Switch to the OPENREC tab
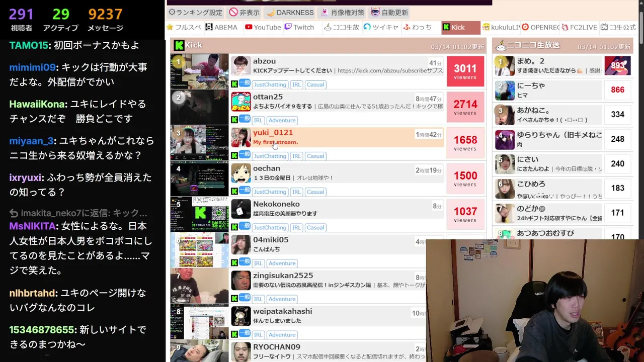644x362 pixels. click(x=540, y=27)
